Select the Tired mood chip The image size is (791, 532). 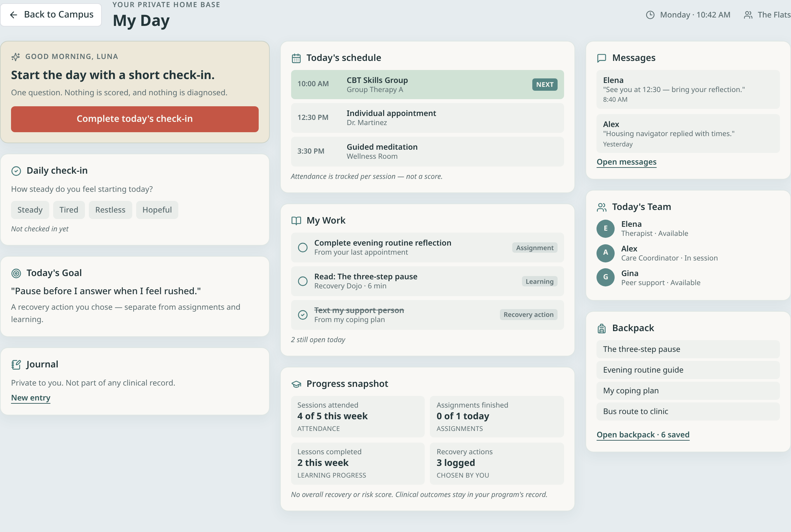pos(69,210)
